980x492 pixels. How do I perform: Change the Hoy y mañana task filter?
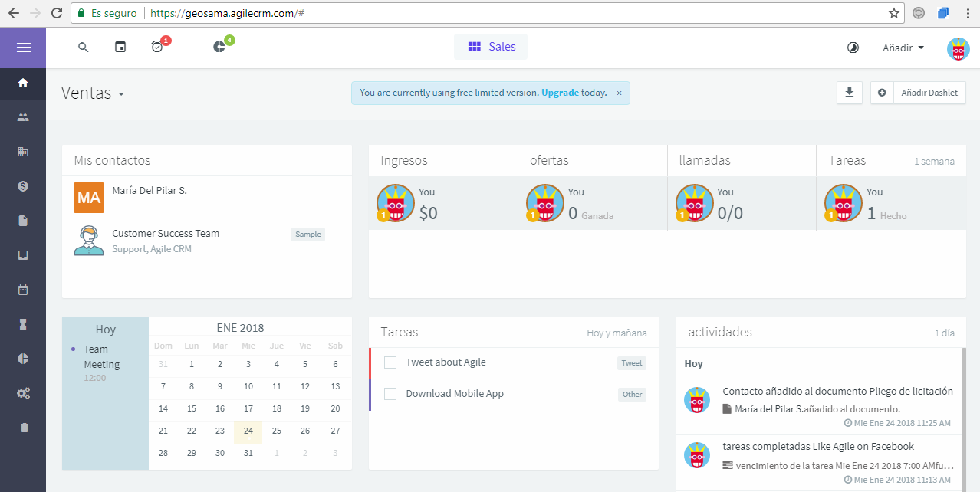pos(617,333)
